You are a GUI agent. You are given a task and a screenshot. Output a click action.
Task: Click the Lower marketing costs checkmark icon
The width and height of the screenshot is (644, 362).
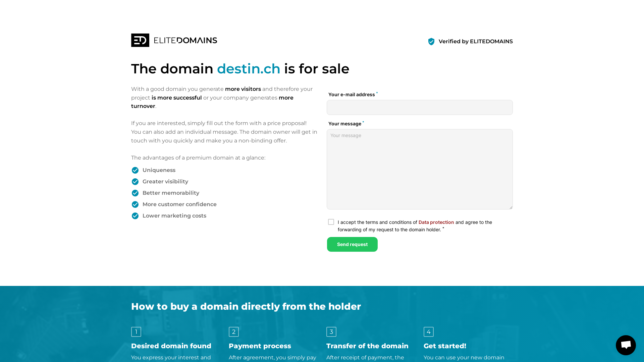(x=135, y=216)
